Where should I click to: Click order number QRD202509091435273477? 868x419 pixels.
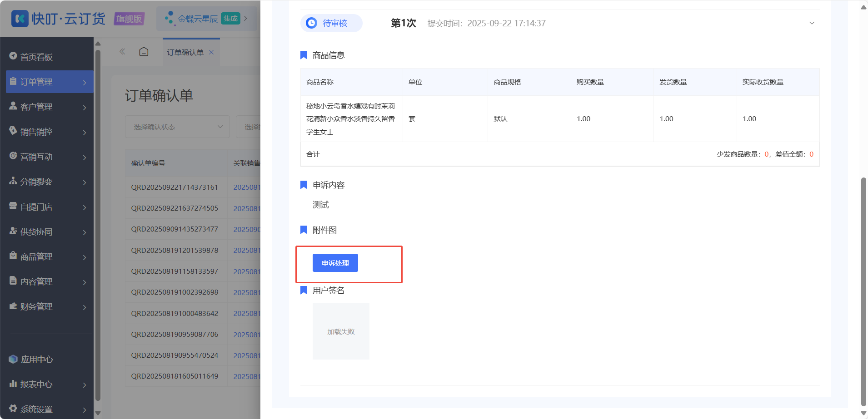coord(175,229)
